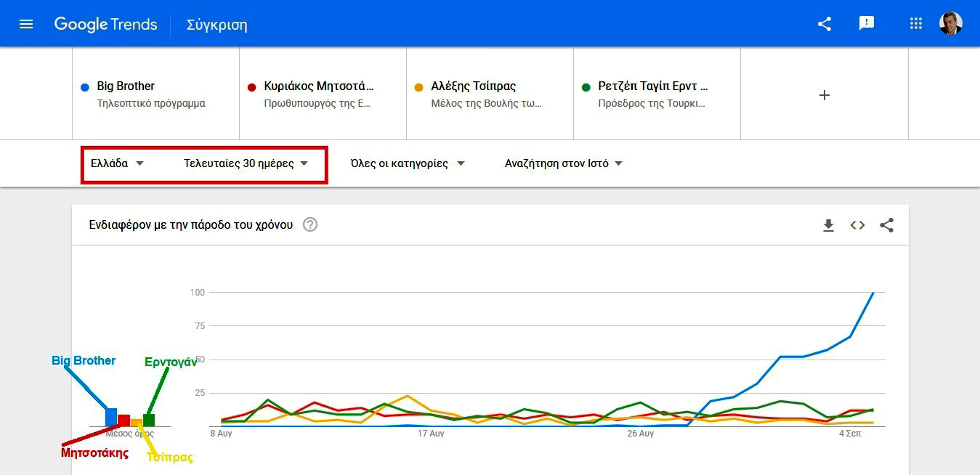Expand the Τελευταίες 30 ημέρες dropdown
Image resolution: width=980 pixels, height=475 pixels.
tap(246, 163)
